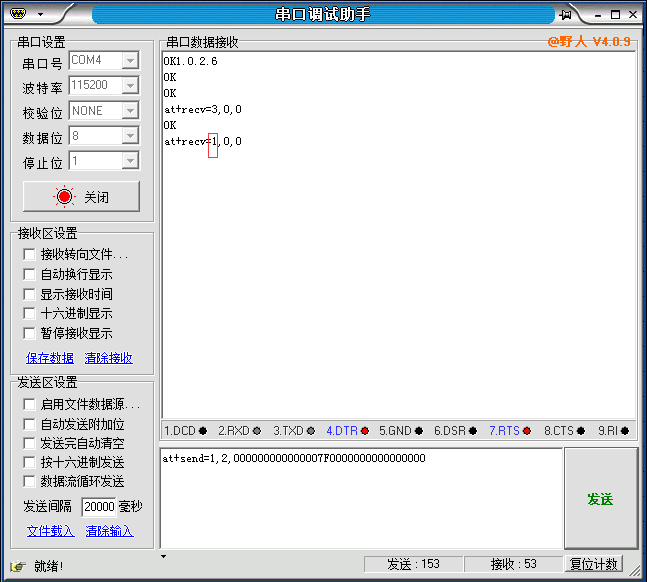Open the title bar dropdown arrow next to app icon
Image resolution: width=647 pixels, height=582 pixels.
[40, 14]
